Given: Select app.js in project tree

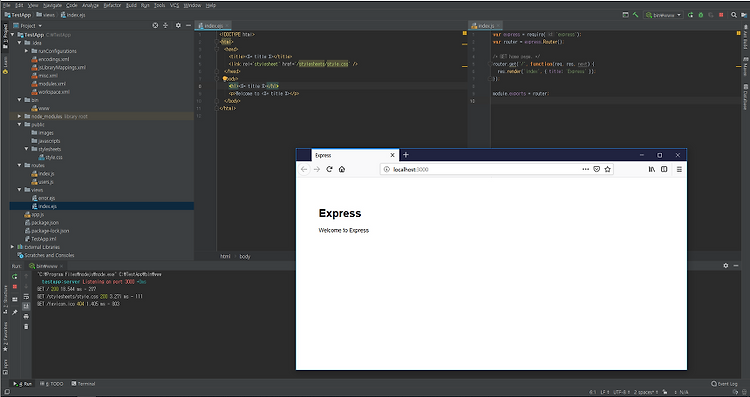Looking at the screenshot, I should (38, 214).
